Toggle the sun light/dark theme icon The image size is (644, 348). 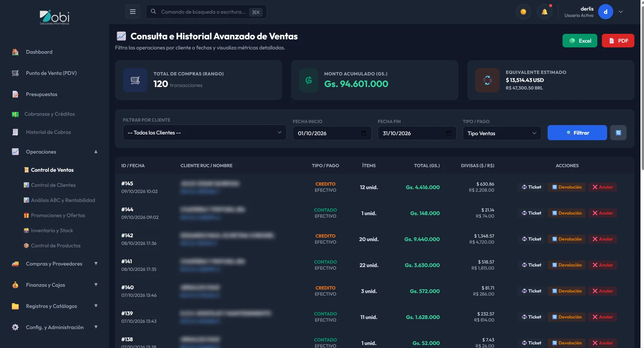(x=523, y=12)
